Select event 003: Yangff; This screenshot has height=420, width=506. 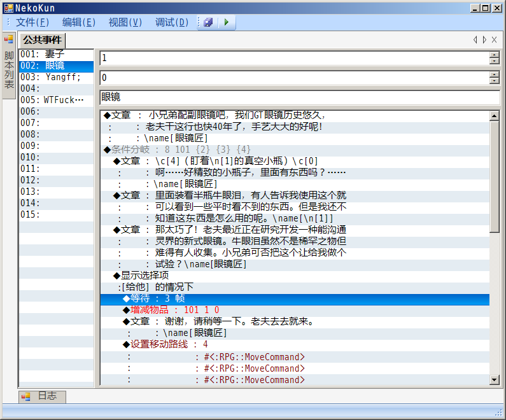pos(57,77)
